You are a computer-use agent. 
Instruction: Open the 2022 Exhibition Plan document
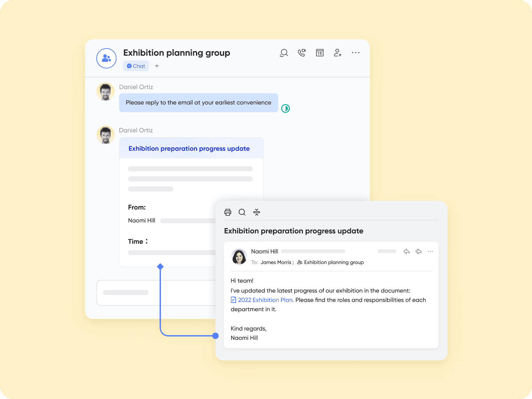[x=265, y=300]
